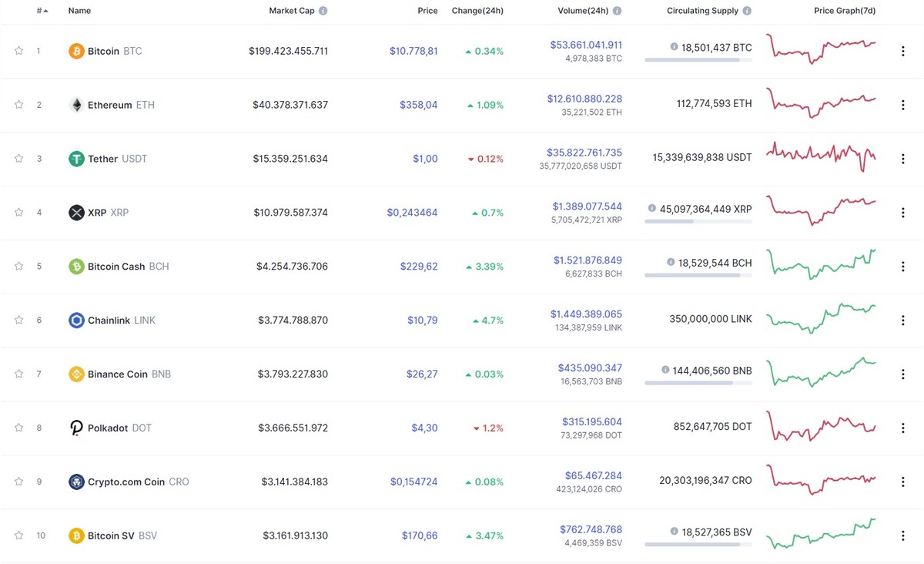Open Bitcoin's 24h volume link

pos(586,44)
